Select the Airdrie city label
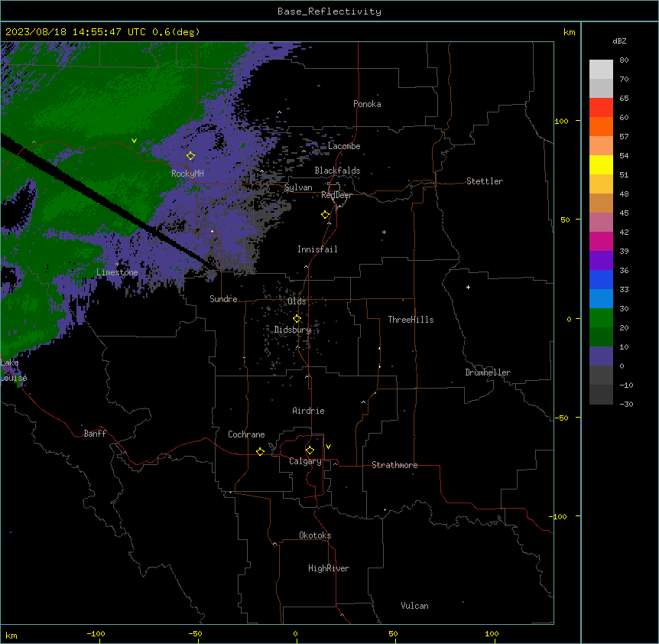The image size is (659, 644). tap(309, 411)
